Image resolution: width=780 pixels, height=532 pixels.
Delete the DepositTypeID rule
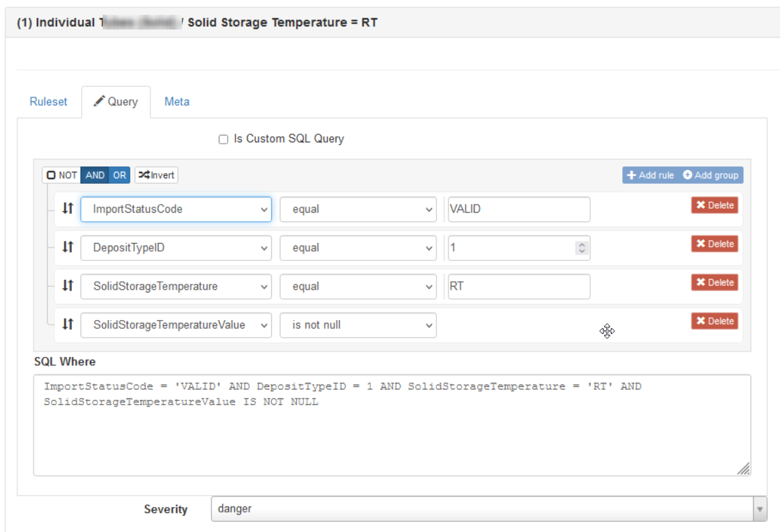pyautogui.click(x=714, y=244)
